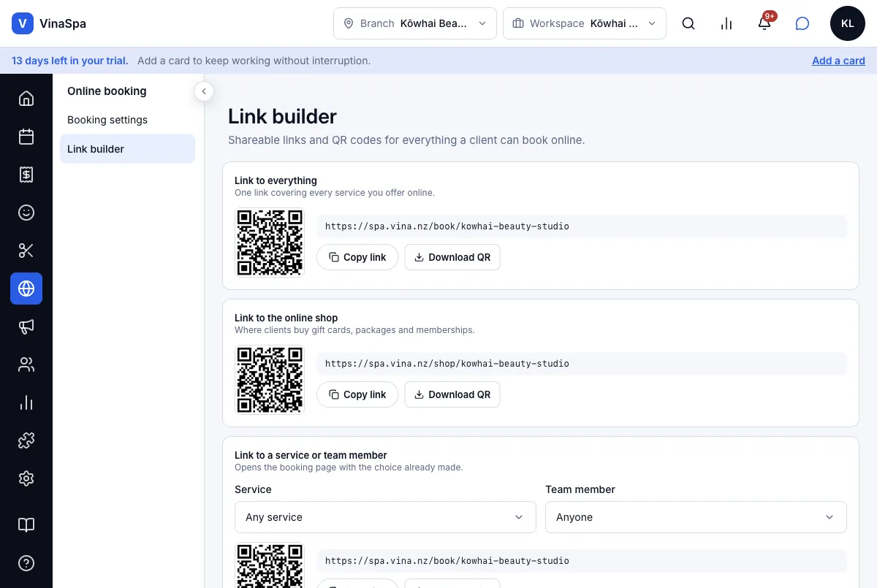Select Link builder in side menu
This screenshot has height=588, width=877.
[127, 149]
